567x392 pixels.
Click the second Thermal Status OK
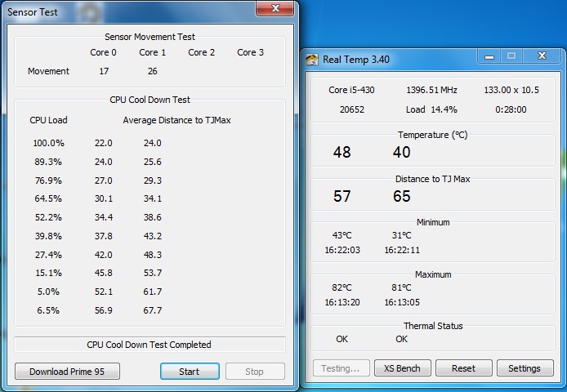(402, 339)
